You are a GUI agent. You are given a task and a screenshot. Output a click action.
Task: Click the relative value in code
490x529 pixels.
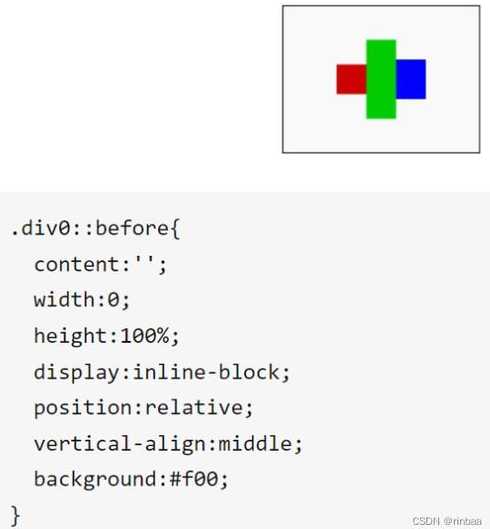click(194, 408)
